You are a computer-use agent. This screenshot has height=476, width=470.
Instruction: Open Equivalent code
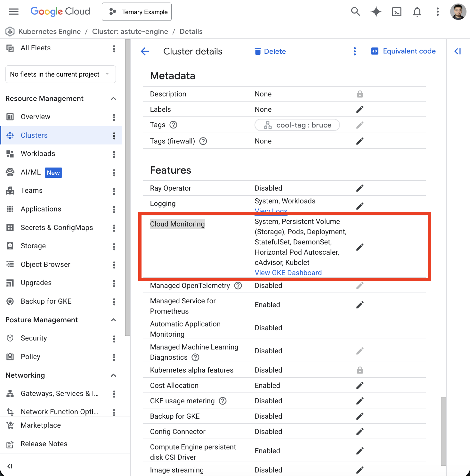403,51
